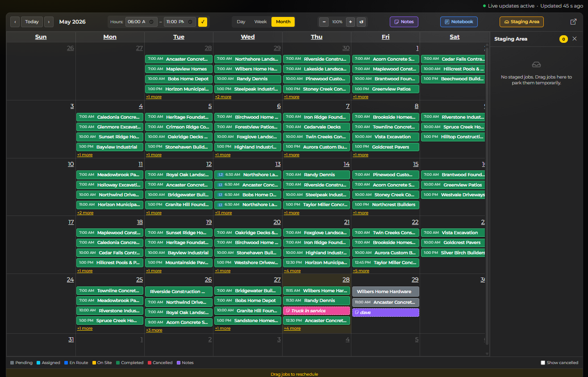Switch to Week view
Screen dimensions: 588x377
260,22
